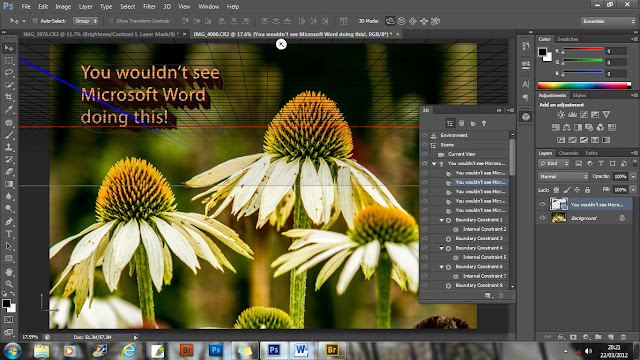
Task: Switch to the Channels tab
Action: (569, 153)
